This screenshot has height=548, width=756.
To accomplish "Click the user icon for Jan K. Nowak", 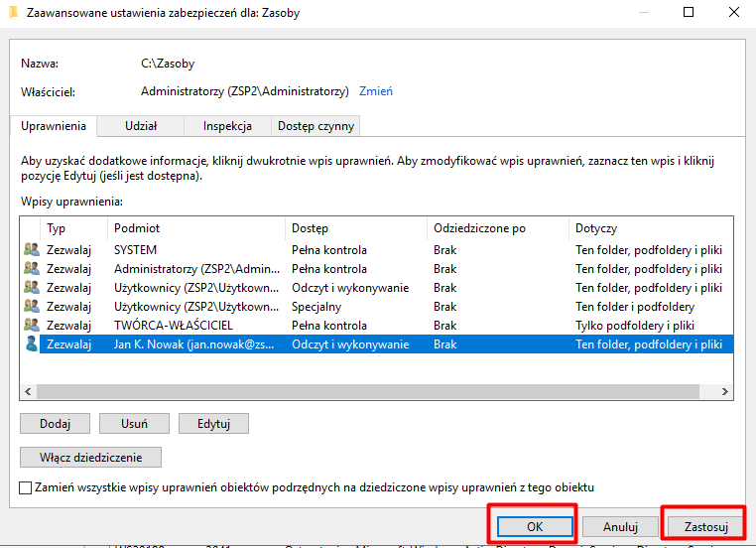I will tap(31, 343).
